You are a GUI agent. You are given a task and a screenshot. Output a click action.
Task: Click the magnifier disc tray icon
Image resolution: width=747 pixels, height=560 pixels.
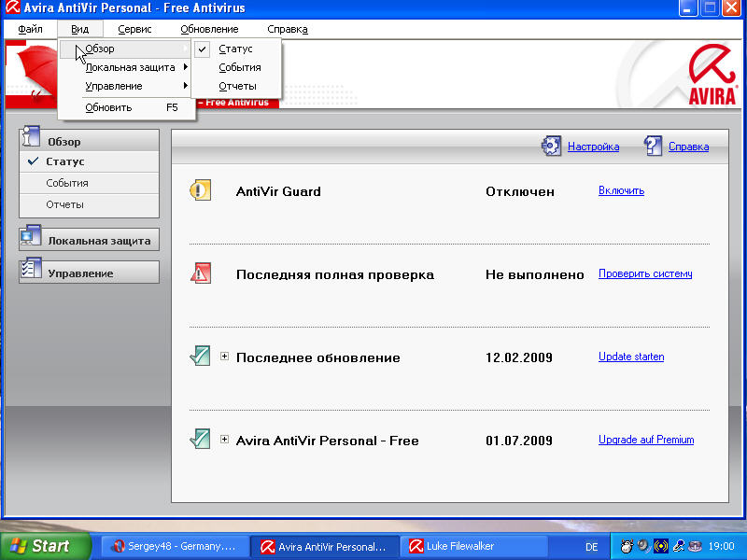(x=643, y=546)
